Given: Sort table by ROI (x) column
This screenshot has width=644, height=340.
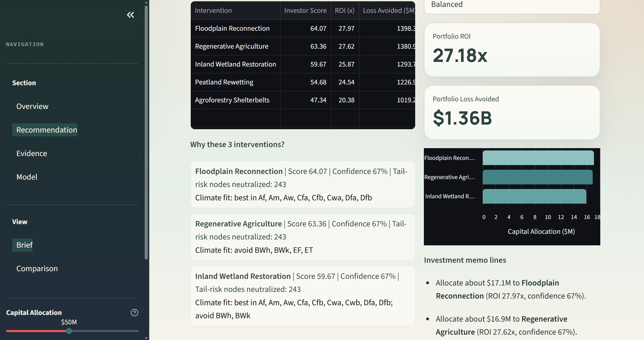Looking at the screenshot, I should (x=344, y=10).
